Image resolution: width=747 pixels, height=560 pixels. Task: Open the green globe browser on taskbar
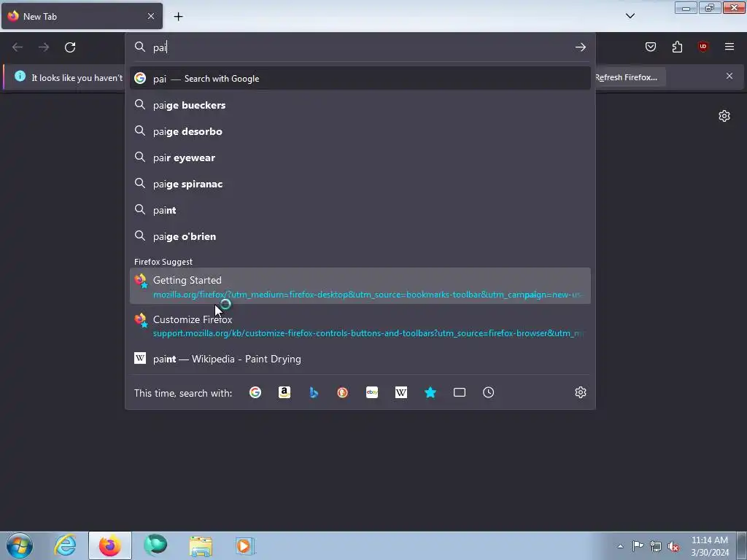click(155, 545)
